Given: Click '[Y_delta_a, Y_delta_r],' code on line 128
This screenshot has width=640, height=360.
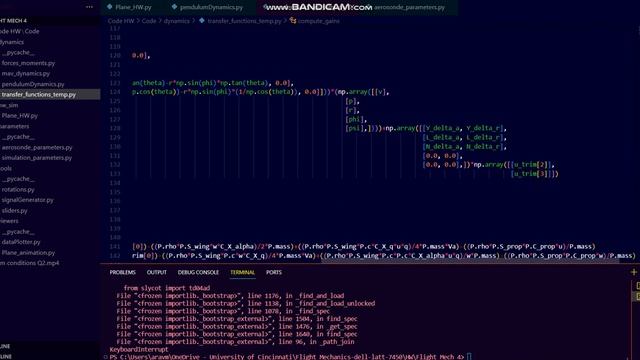Looking at the screenshot, I should click(464, 128).
